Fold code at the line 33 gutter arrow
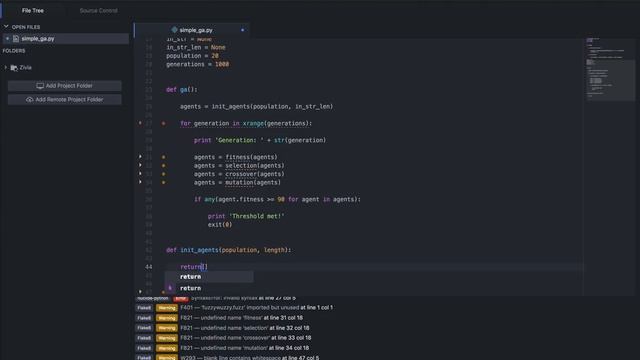 (x=140, y=174)
